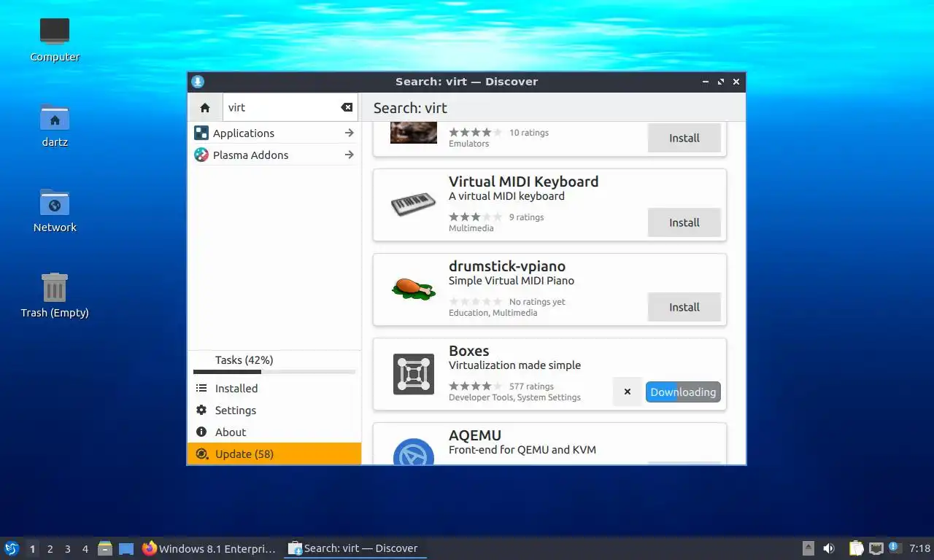Click the Applications category icon

coord(201,133)
